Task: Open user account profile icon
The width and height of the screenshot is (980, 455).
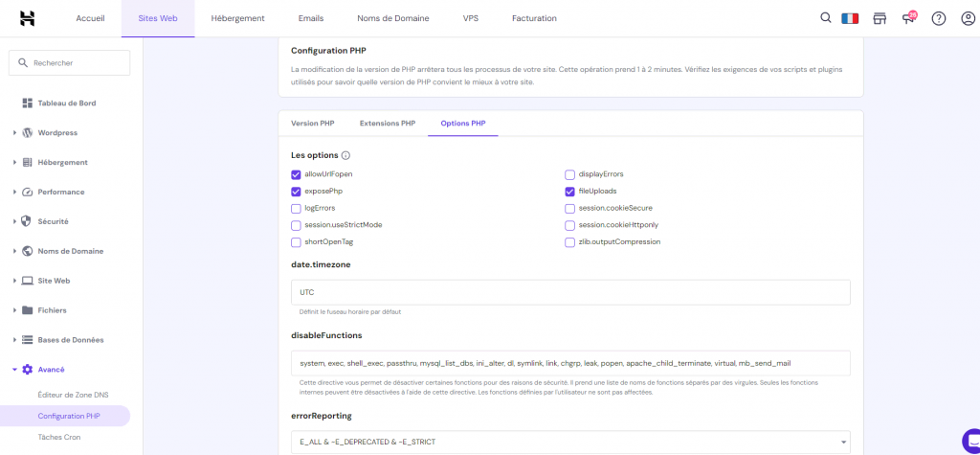Action: (968, 18)
